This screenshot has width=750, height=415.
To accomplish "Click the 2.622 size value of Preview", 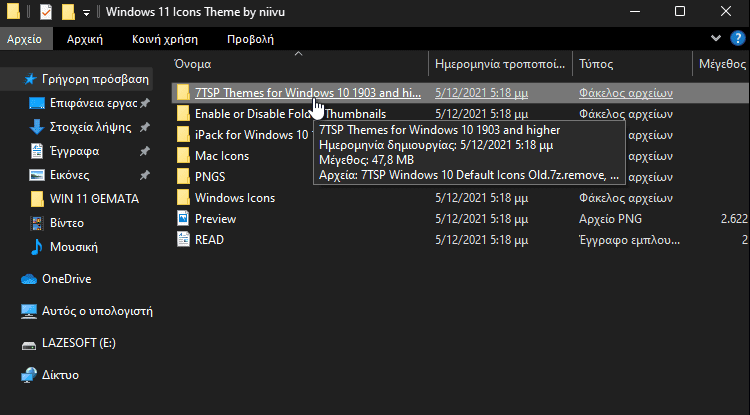I will point(734,219).
